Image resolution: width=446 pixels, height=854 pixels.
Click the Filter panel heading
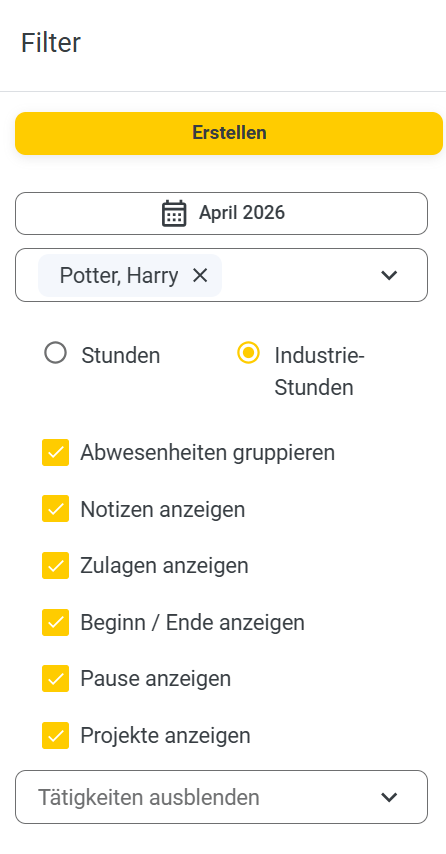click(51, 42)
